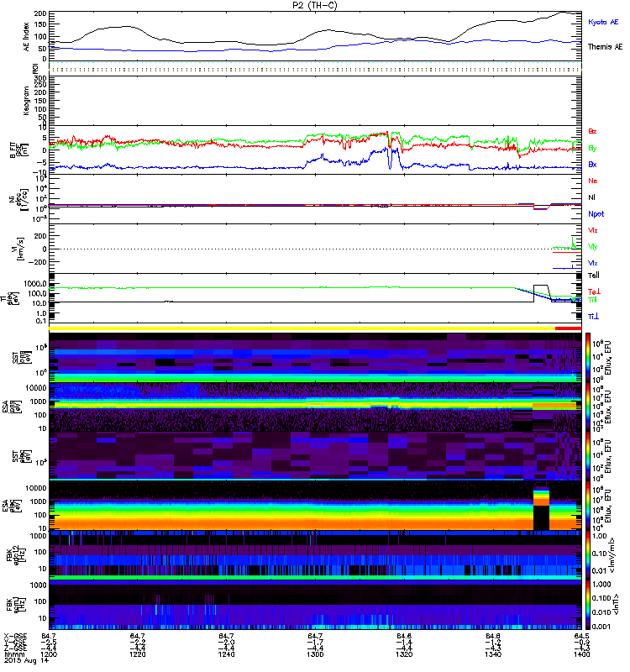
Task: Click the red "Bz" legend label
Action: tap(592, 131)
